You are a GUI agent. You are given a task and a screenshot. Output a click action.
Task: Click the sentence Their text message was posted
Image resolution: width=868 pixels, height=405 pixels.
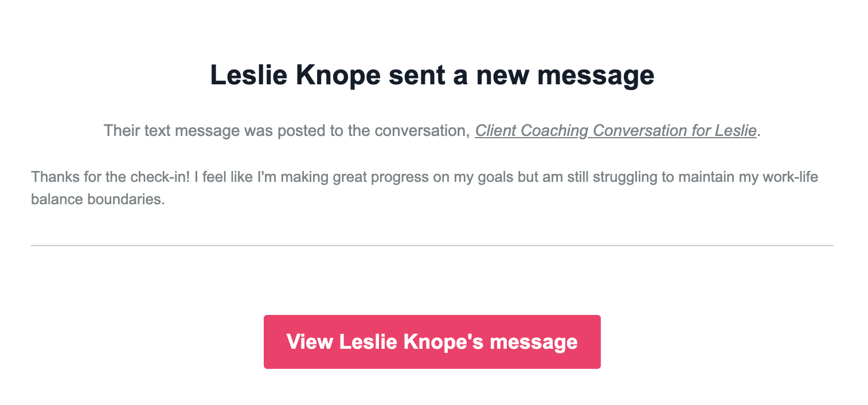pyautogui.click(x=432, y=131)
